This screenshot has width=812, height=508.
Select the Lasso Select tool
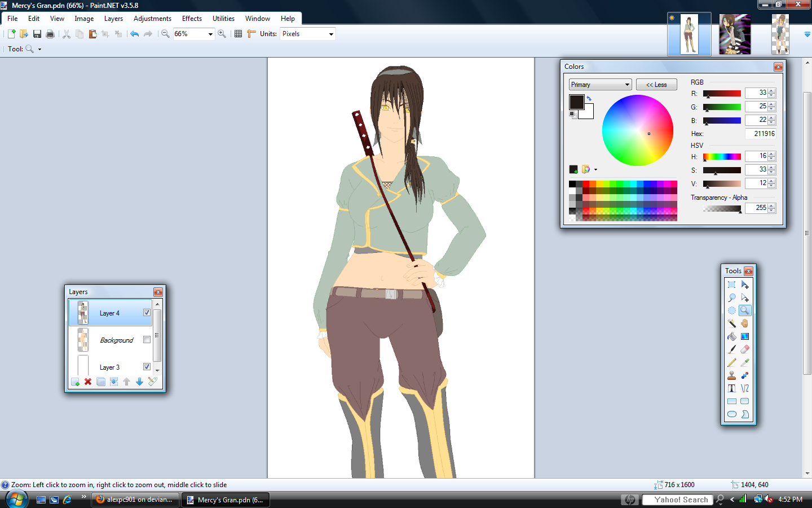click(x=731, y=297)
